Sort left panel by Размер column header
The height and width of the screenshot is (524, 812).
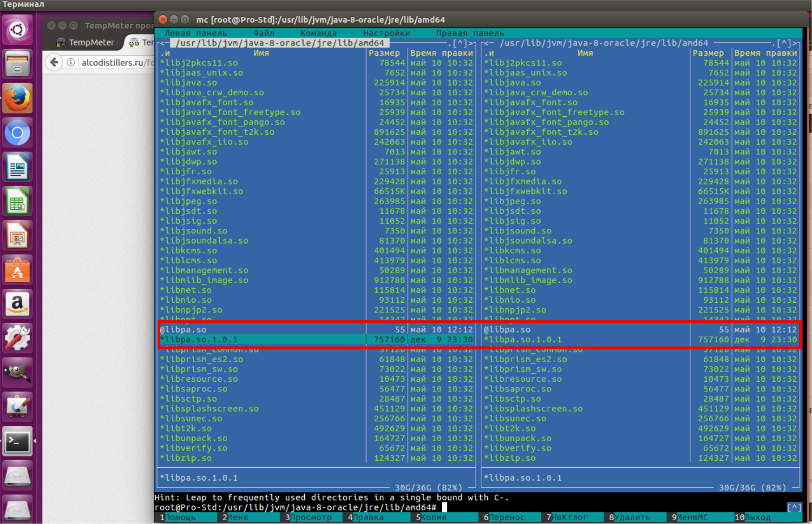[x=384, y=53]
